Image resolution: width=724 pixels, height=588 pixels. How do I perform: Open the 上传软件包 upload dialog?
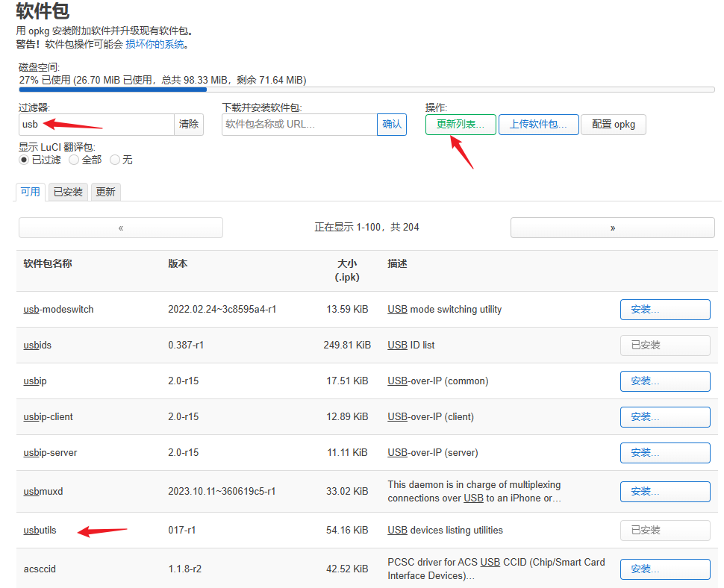click(538, 125)
